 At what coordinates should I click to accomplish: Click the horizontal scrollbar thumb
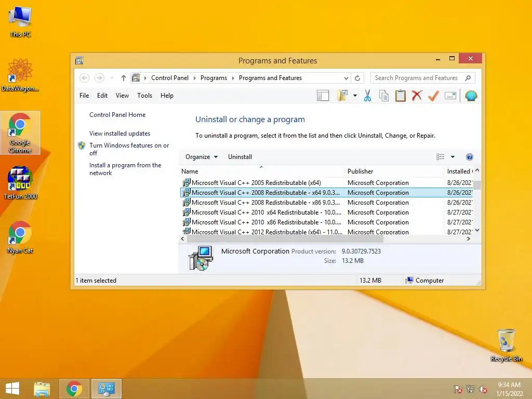pos(285,239)
